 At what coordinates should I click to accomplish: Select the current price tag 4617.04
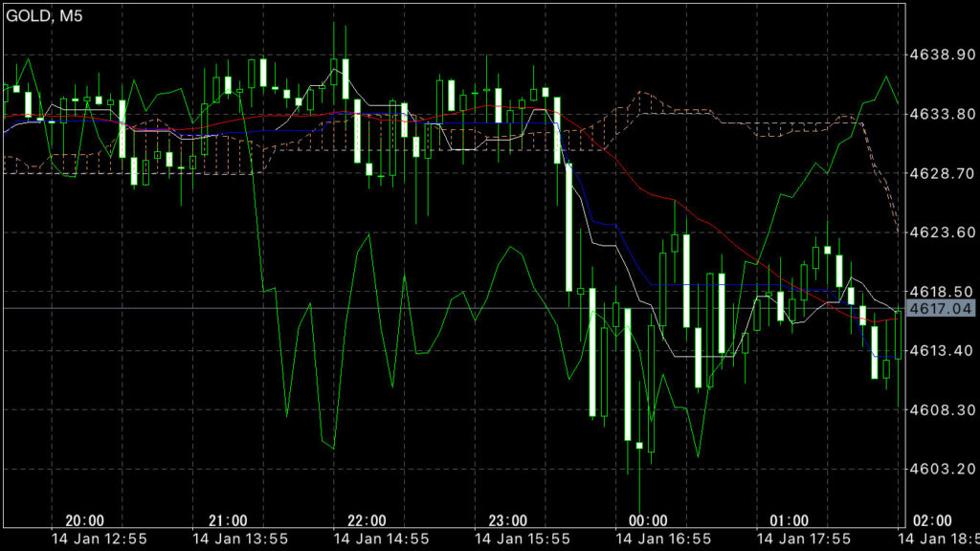pos(940,308)
